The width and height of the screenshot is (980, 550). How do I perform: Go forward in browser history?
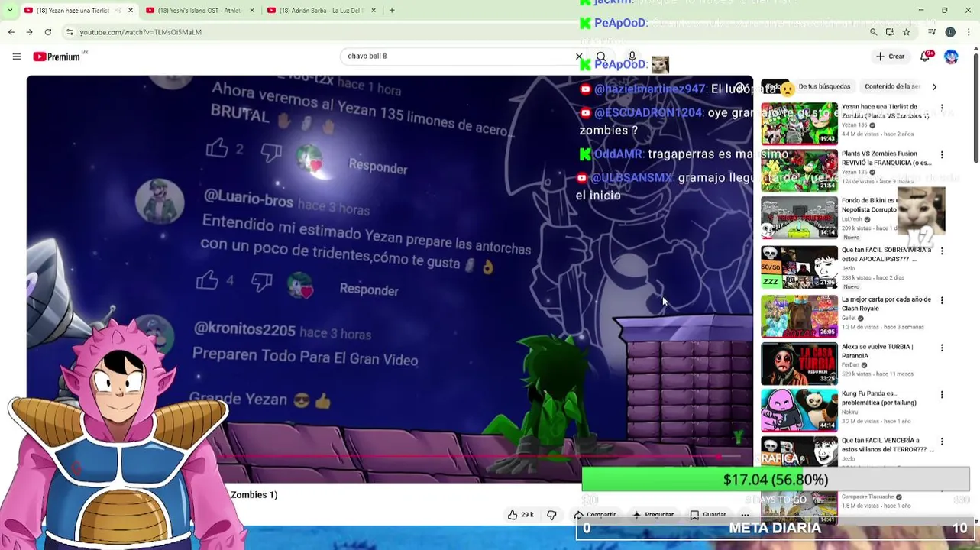29,32
